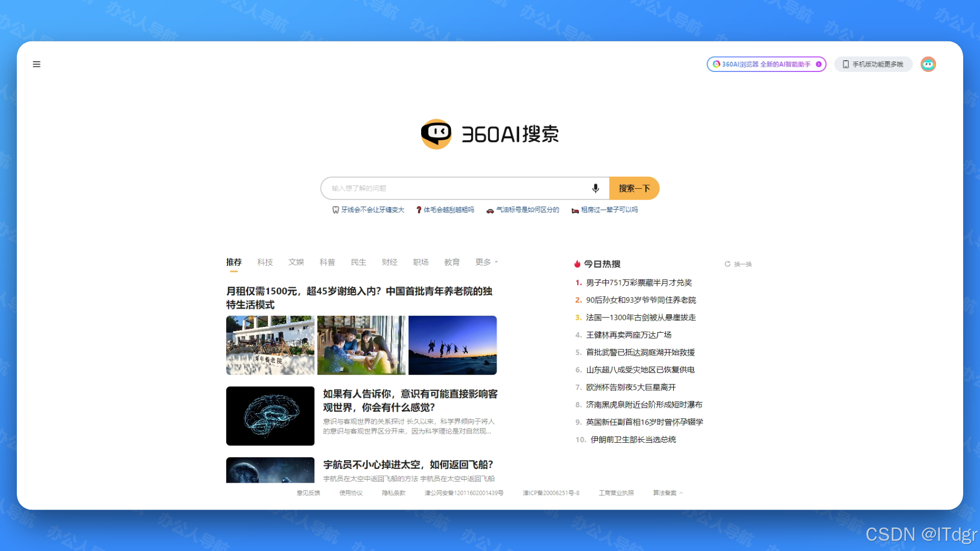980x551 pixels.
Task: Select the 科普 tab
Action: pyautogui.click(x=327, y=262)
